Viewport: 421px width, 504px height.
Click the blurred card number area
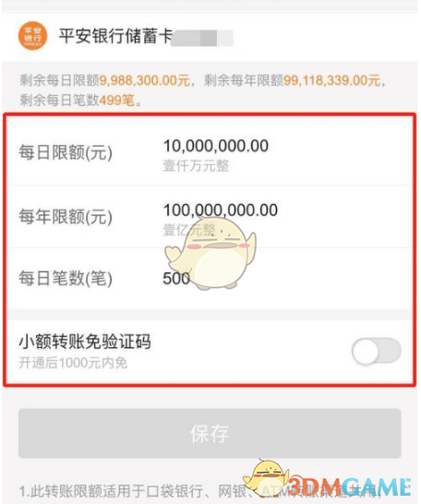coord(202,38)
